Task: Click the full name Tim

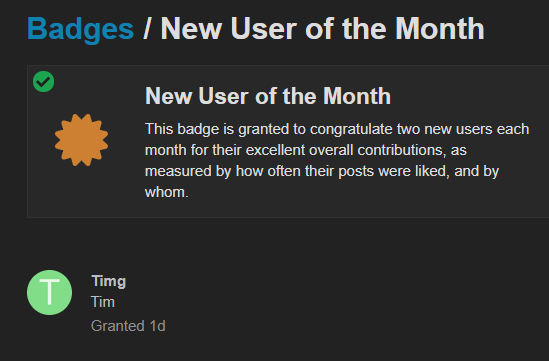Action: coord(103,302)
